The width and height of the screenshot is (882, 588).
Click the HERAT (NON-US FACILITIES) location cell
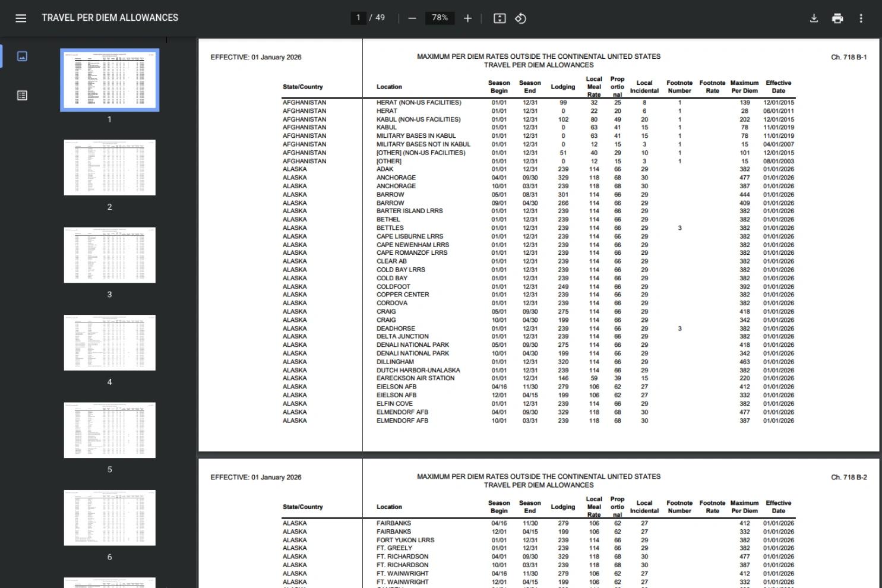419,103
